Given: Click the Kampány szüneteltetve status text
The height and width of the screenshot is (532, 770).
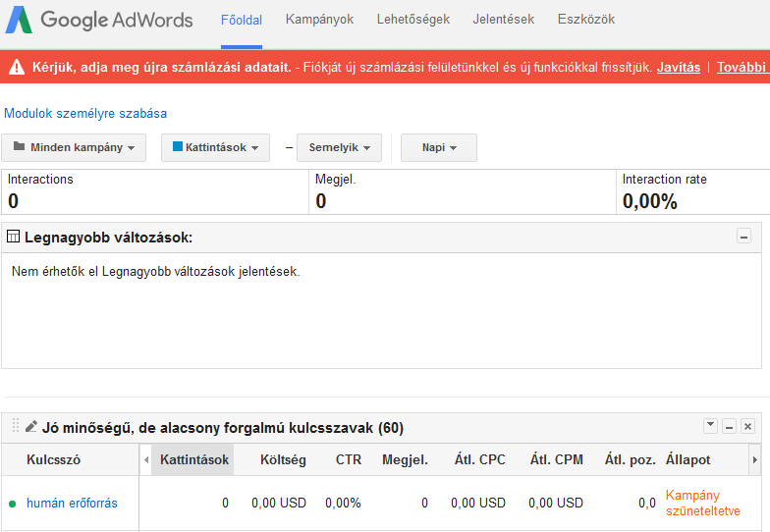Looking at the screenshot, I should [x=703, y=503].
